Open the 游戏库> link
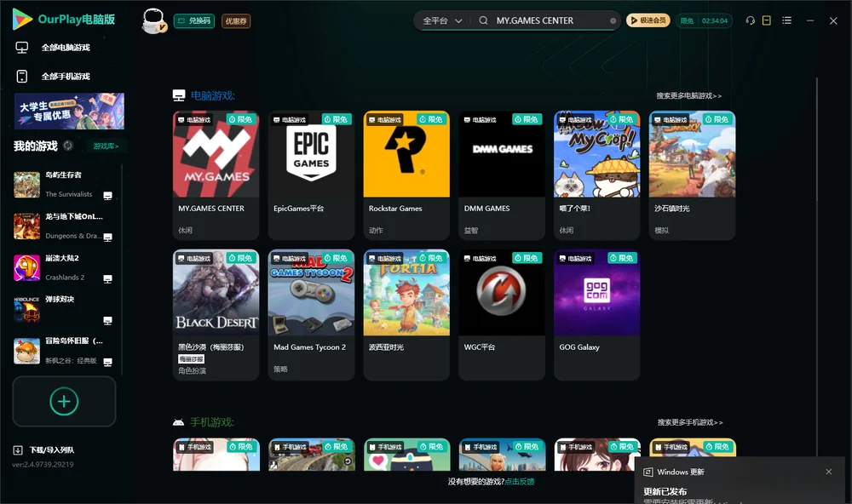Screen dimensions: 852x504 106,146
